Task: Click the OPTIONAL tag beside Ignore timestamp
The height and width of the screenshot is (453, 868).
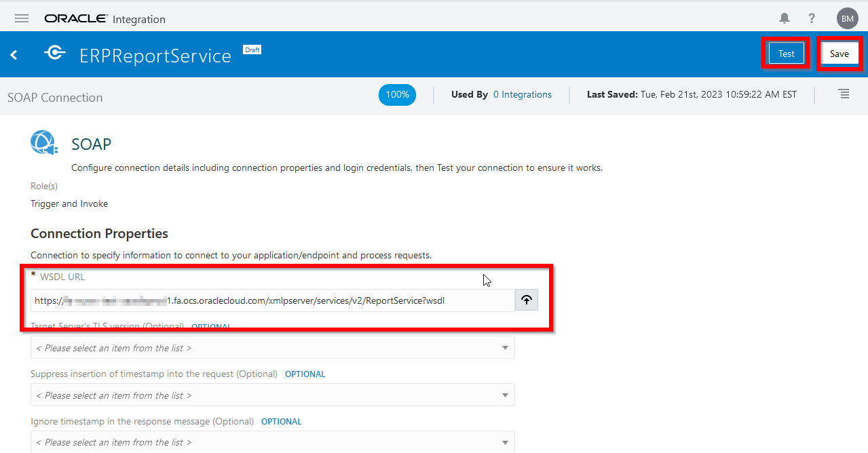Action: [x=281, y=422]
